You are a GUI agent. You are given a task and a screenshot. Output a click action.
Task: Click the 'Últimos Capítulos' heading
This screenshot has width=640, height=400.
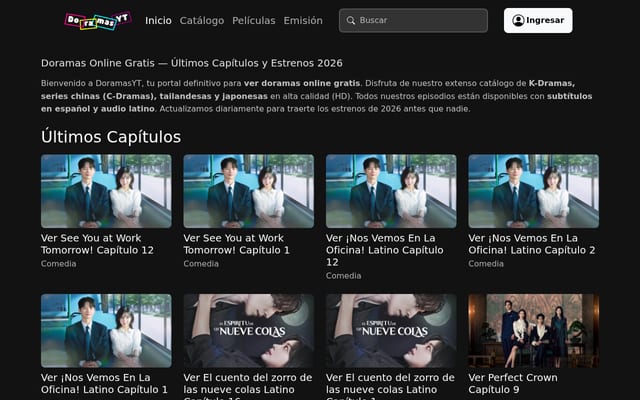pos(111,137)
